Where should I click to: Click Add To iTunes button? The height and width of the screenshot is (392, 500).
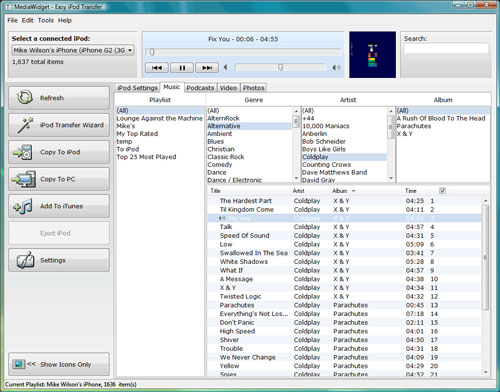click(59, 206)
